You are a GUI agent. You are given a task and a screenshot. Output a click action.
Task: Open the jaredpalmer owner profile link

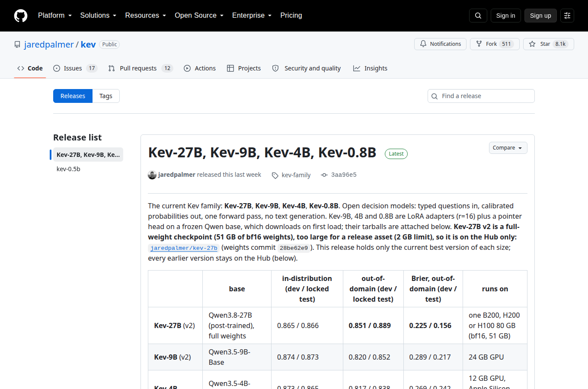tap(49, 45)
